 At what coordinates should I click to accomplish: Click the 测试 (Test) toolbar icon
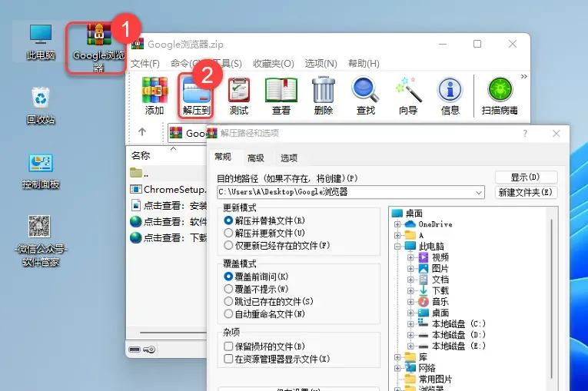point(239,95)
